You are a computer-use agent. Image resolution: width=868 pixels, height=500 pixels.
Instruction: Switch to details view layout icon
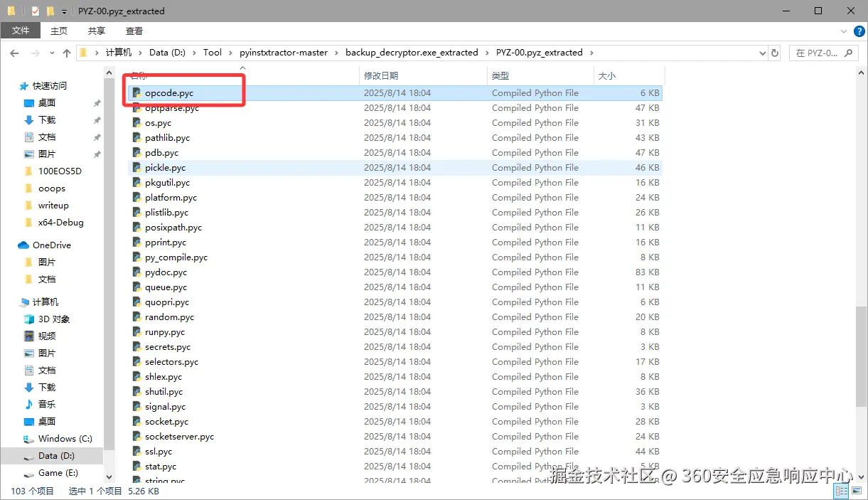pyautogui.click(x=841, y=491)
